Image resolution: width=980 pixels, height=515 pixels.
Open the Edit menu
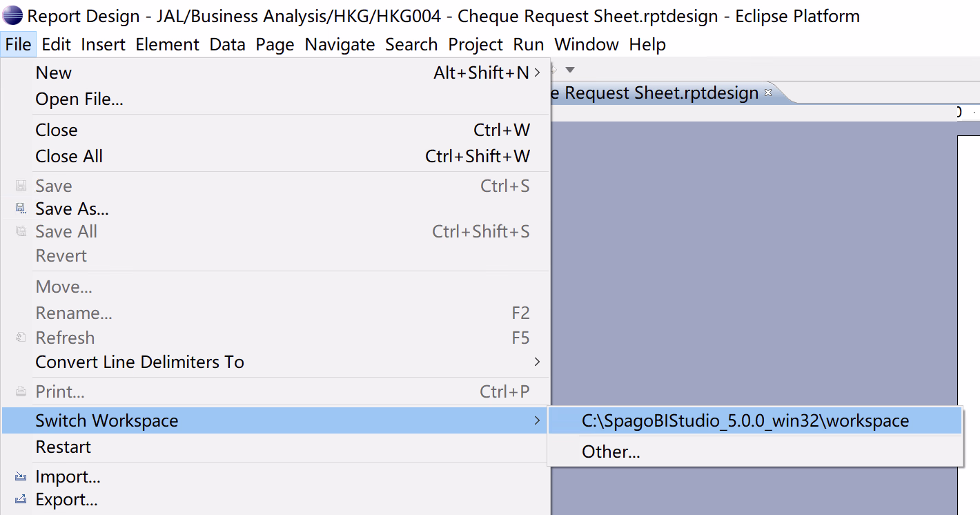tap(56, 45)
